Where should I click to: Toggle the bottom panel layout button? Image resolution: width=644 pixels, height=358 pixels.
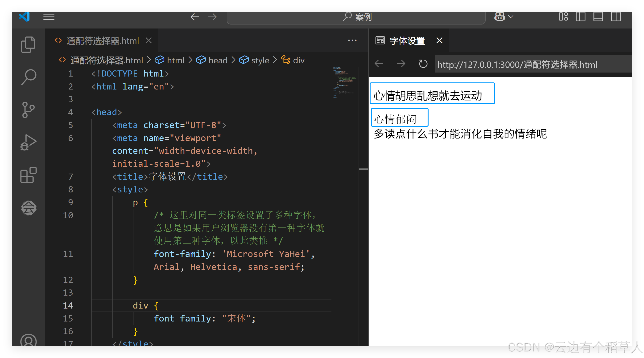pos(598,17)
